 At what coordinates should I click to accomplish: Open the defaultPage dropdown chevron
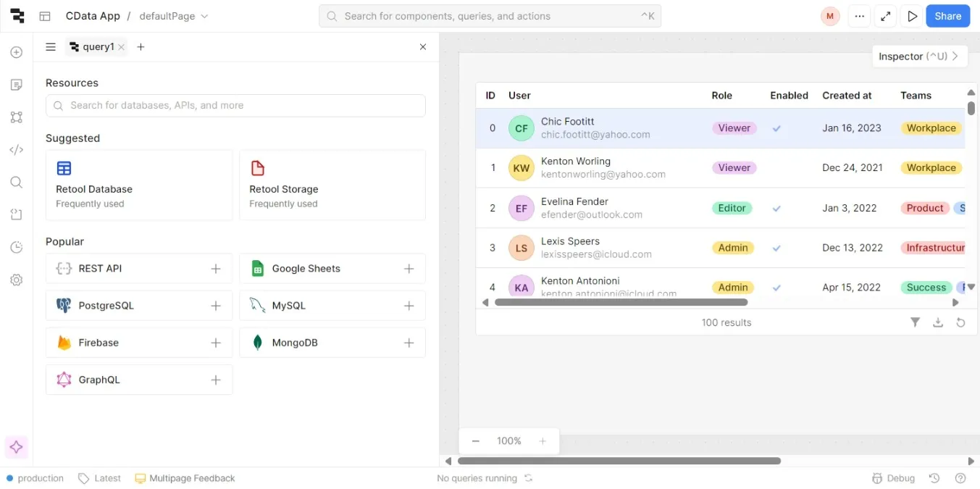tap(204, 16)
